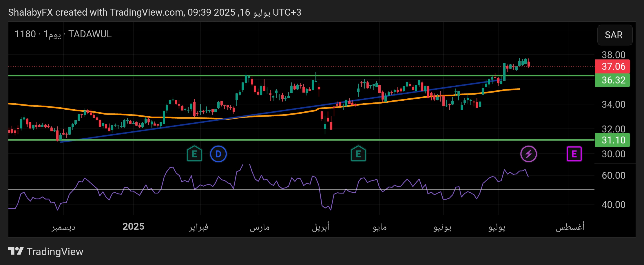The height and width of the screenshot is (265, 644).
Task: Click the يوليو month label
Action: (x=497, y=227)
